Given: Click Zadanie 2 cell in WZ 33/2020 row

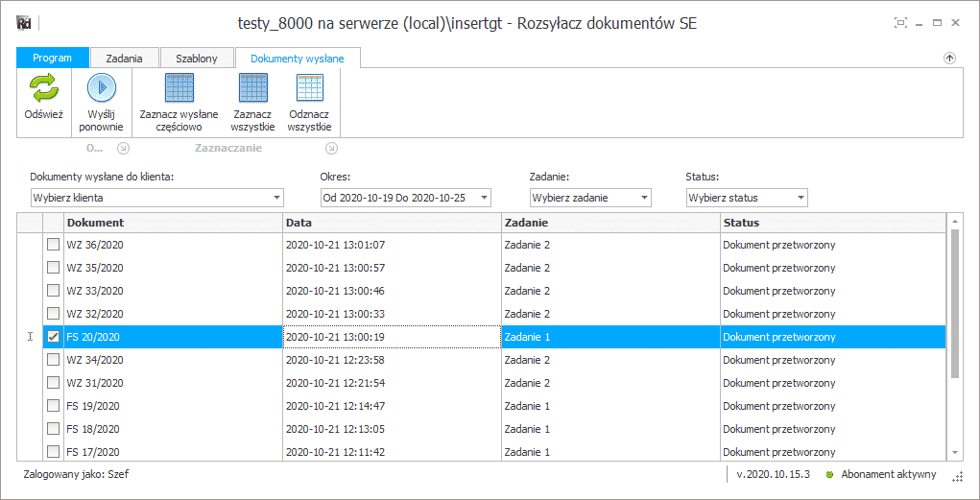Looking at the screenshot, I should 610,291.
